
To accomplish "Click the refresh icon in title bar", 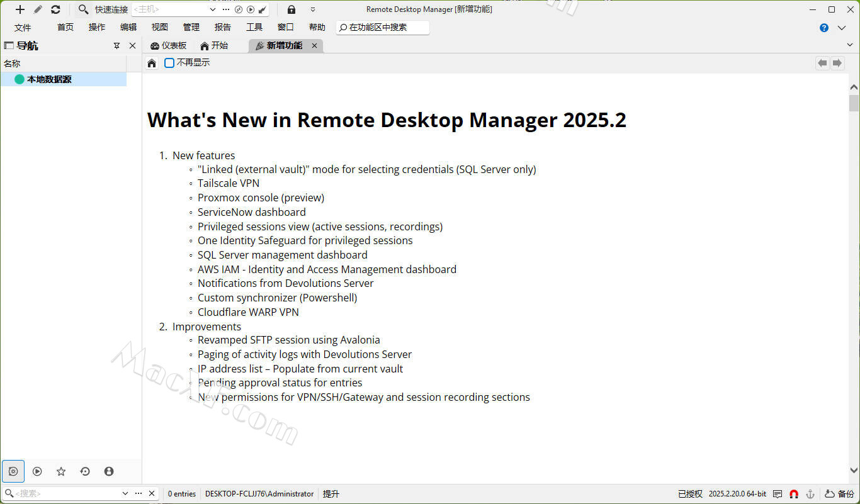I will pos(55,9).
